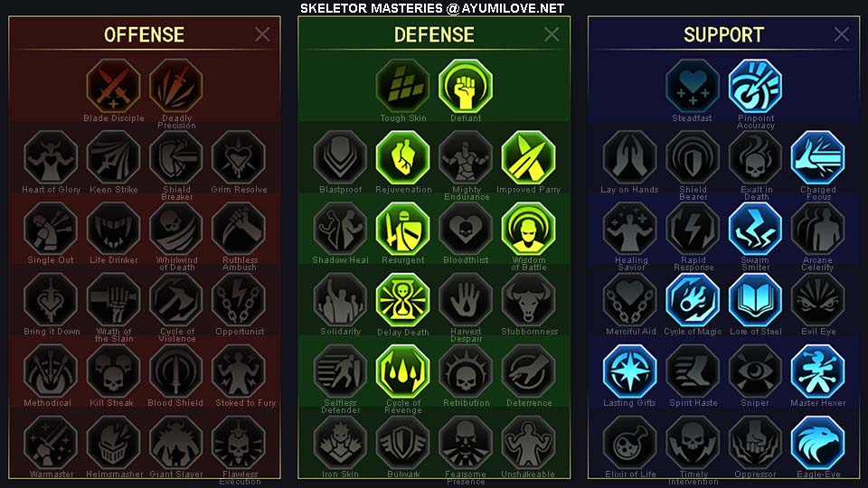Close the Offense mastery panel
Viewport: 868px width, 488px height.
point(262,34)
